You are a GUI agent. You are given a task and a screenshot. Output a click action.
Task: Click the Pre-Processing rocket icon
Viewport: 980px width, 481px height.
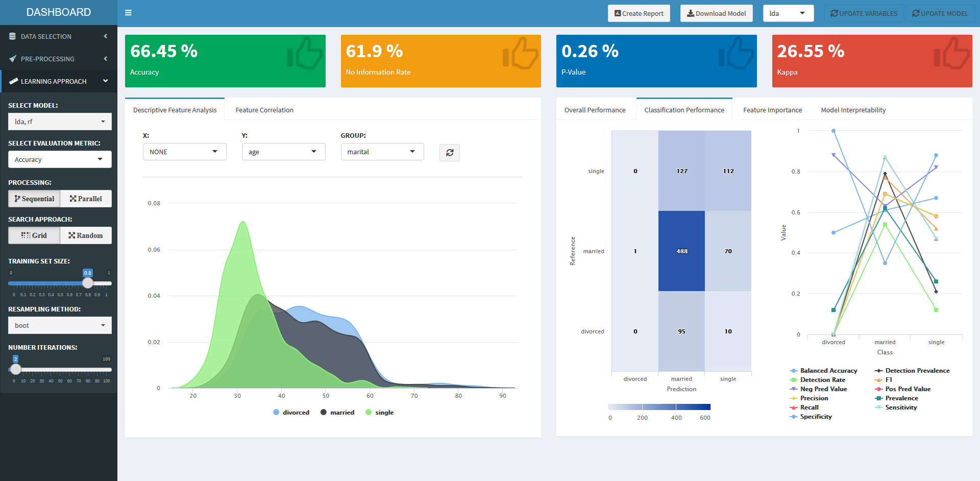pyautogui.click(x=12, y=59)
